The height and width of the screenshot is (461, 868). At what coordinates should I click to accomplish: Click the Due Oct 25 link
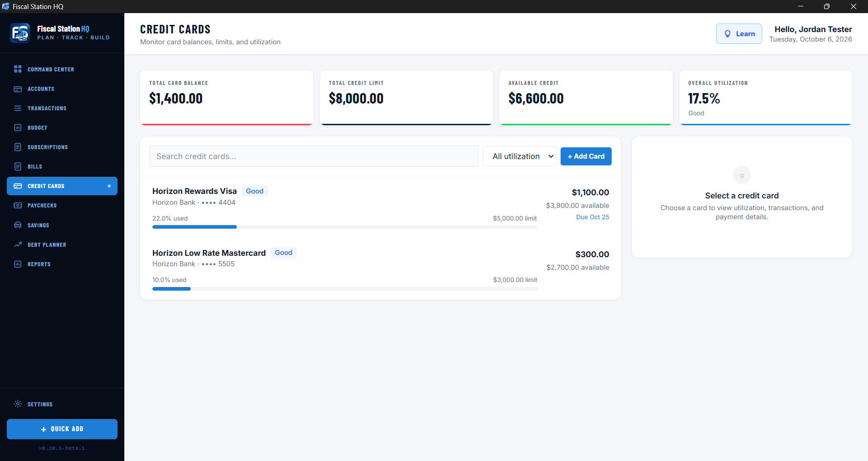(592, 217)
